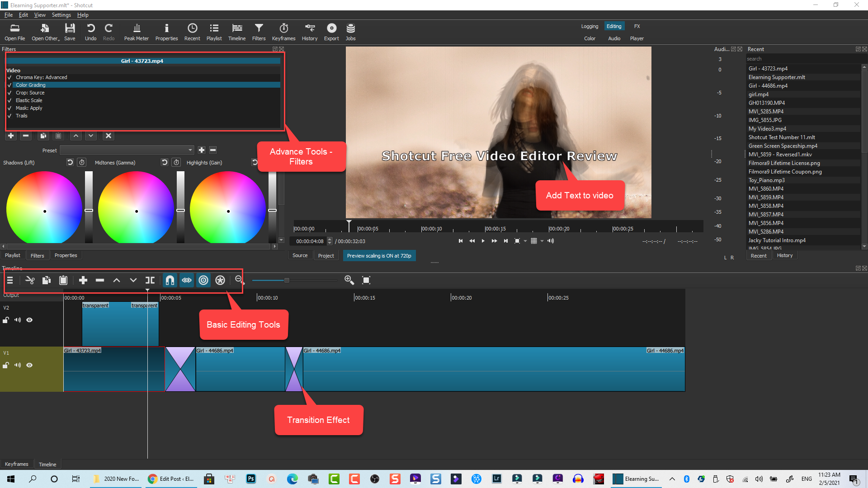Open the Settings menu

click(61, 15)
